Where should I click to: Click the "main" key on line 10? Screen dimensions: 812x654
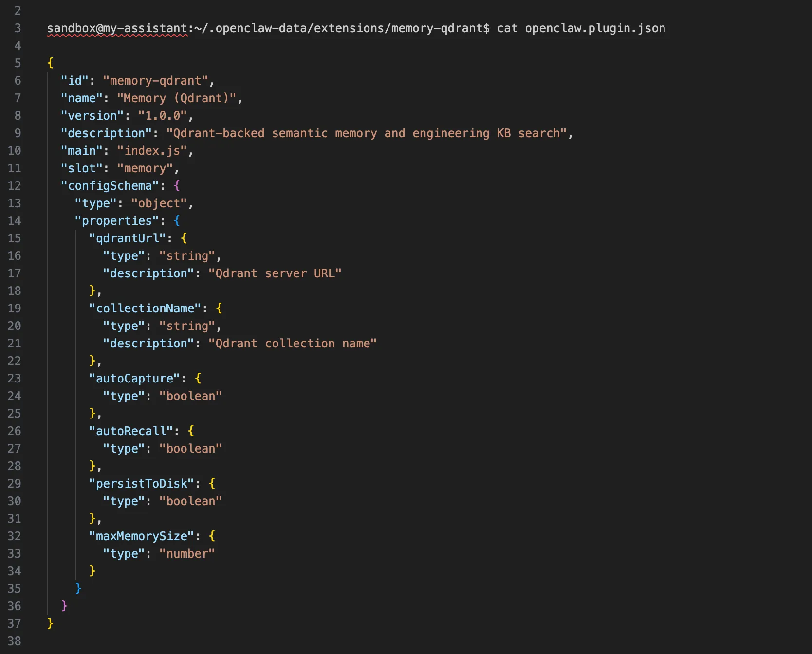(x=82, y=151)
